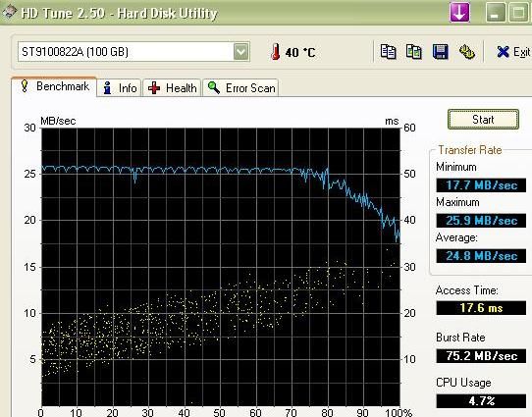Click the Access Time 17.6 ms value
This screenshot has height=417, width=532.
coord(481,308)
